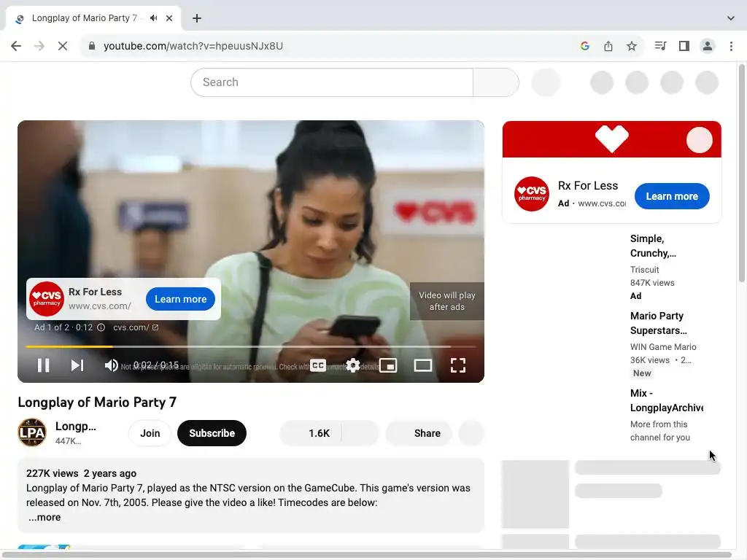Enter fullscreen in the video player

click(458, 365)
